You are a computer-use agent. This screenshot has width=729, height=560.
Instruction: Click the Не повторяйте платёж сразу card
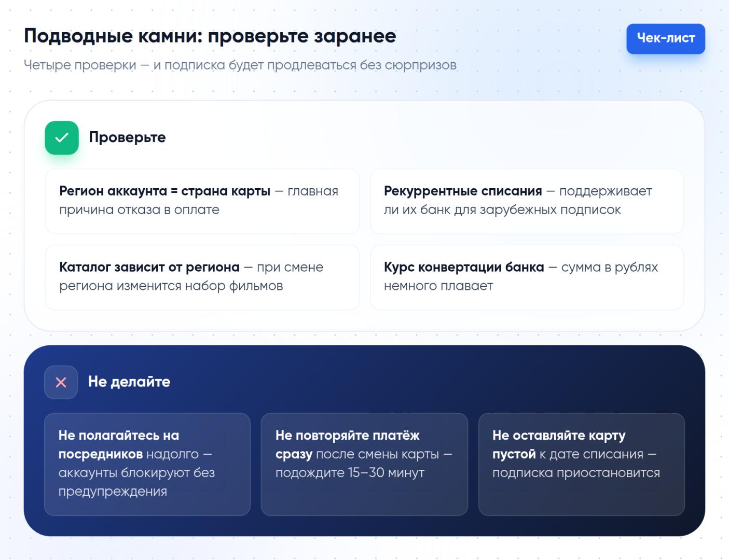tap(364, 464)
